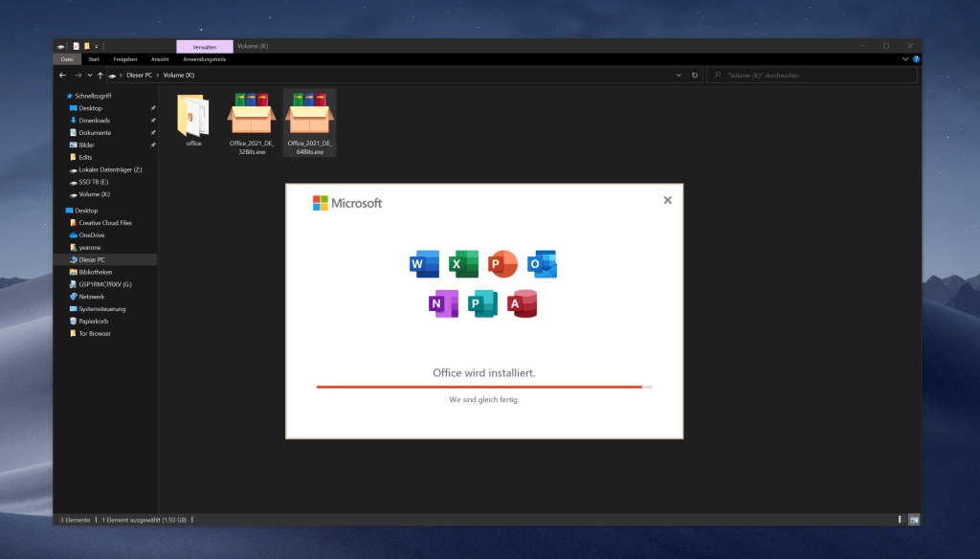This screenshot has height=559, width=980.
Task: Switch to large icons view in status bar
Action: (914, 520)
